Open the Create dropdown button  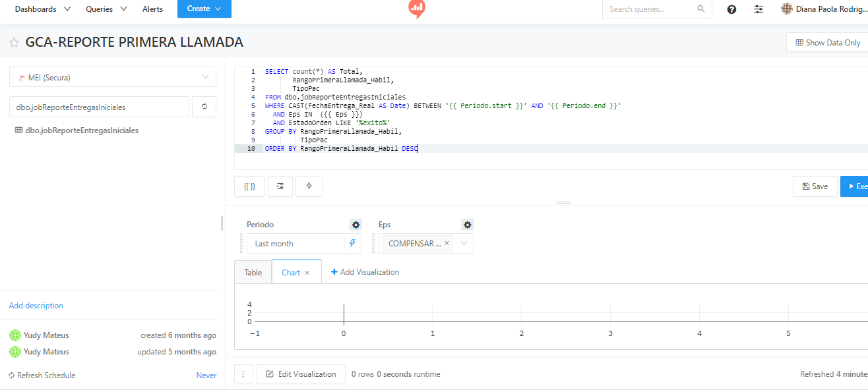click(x=204, y=9)
